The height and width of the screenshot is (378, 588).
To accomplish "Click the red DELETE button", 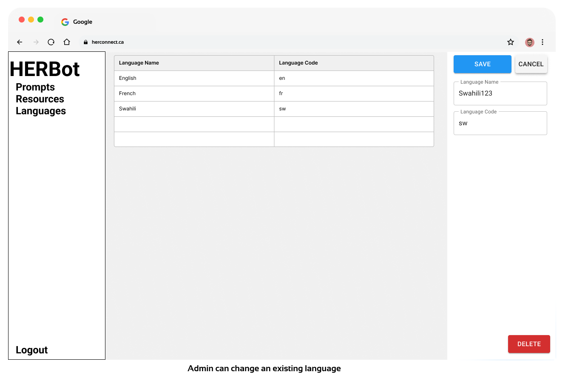I will pos(529,344).
